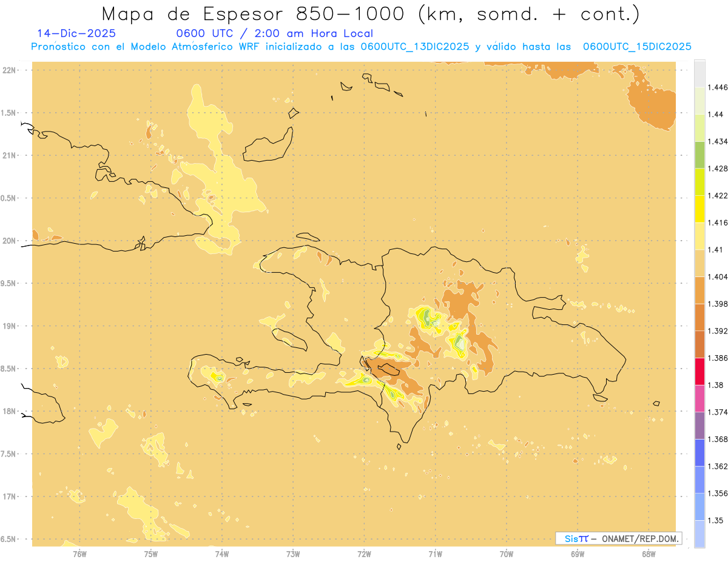Click the legend value '1.428'
Image resolution: width=728 pixels, height=562 pixels.
point(716,169)
